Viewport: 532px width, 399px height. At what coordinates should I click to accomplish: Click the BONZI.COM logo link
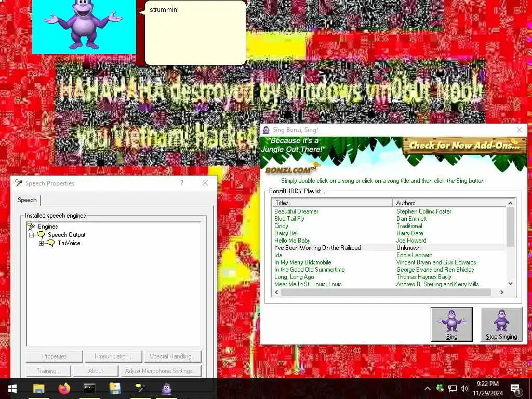[292, 169]
